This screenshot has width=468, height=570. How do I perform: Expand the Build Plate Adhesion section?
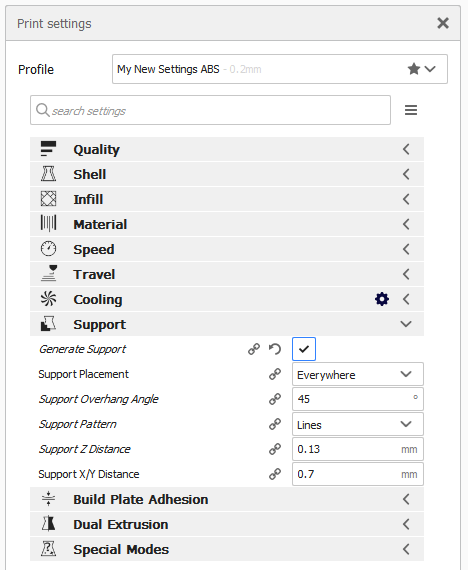(x=227, y=499)
